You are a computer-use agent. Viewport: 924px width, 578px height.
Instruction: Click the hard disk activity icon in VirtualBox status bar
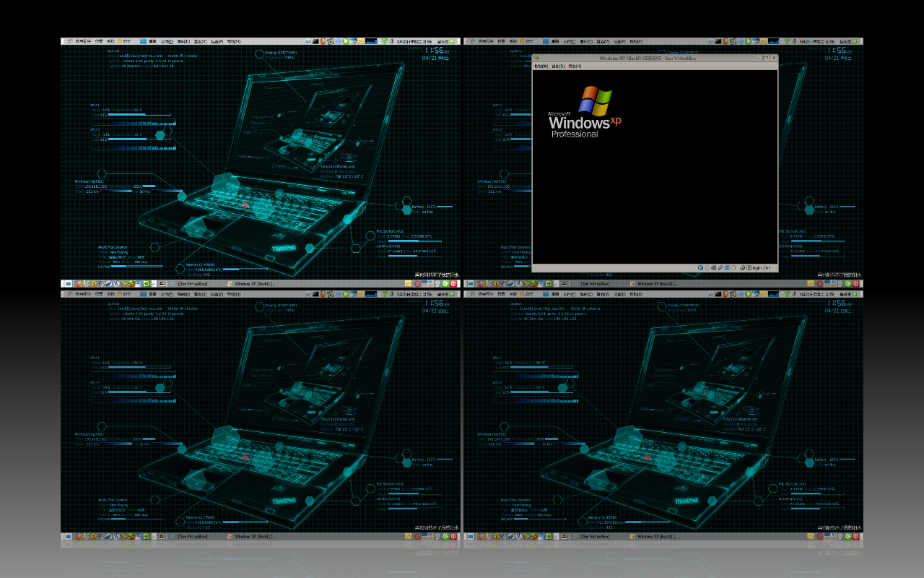tap(700, 267)
